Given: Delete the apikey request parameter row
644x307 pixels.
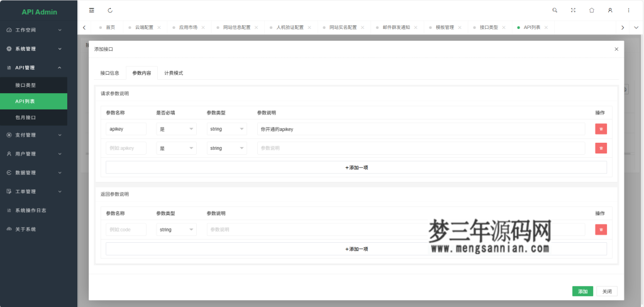Looking at the screenshot, I should coord(601,129).
